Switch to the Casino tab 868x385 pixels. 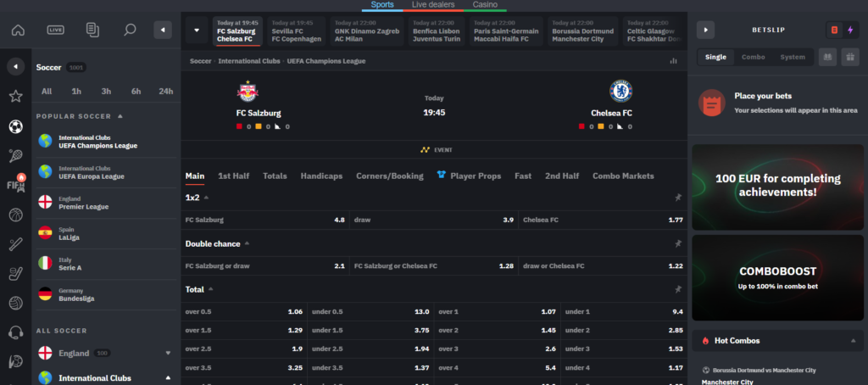pos(485,5)
